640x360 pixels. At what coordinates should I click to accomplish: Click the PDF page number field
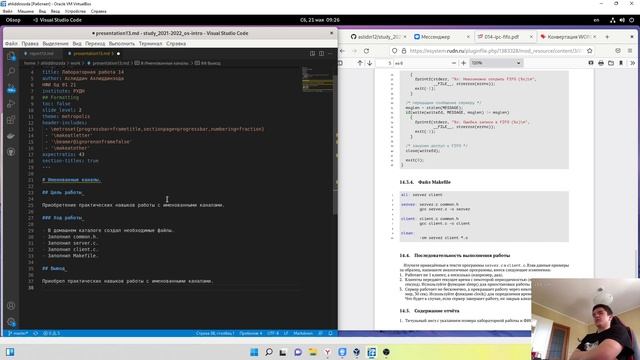[x=385, y=63]
